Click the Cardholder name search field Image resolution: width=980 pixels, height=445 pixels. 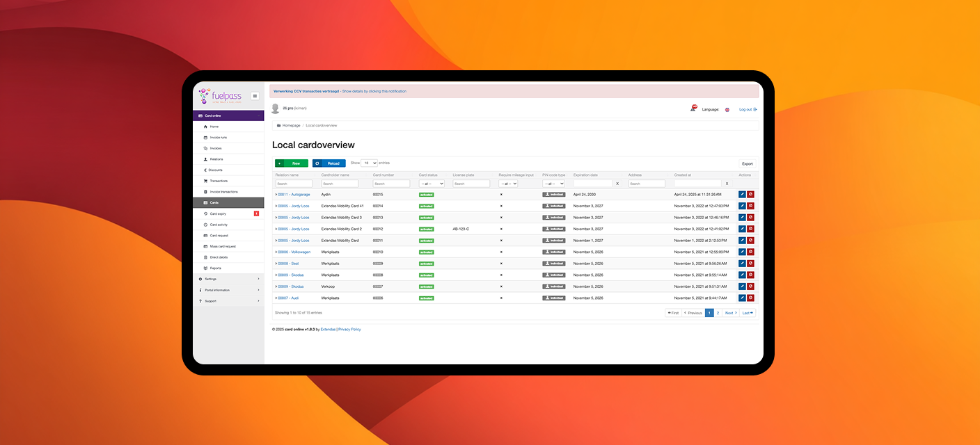click(340, 184)
